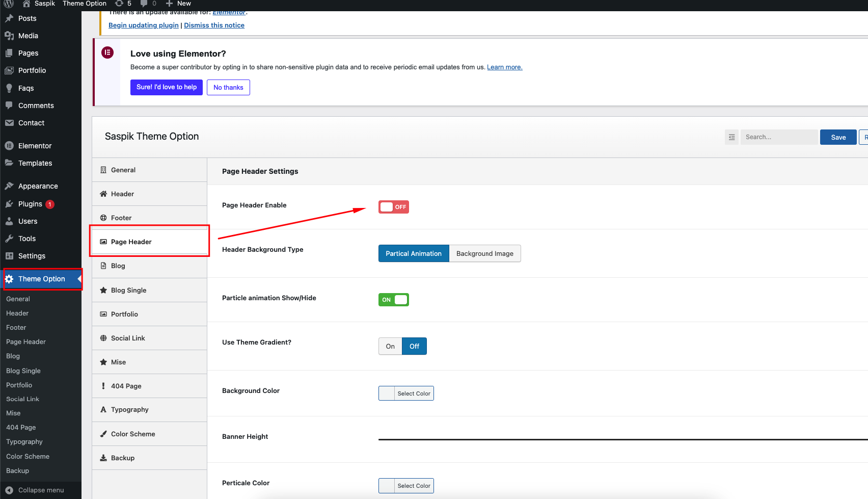The image size is (868, 499).
Task: Open Perticale Color Select Color picker
Action: tap(406, 486)
